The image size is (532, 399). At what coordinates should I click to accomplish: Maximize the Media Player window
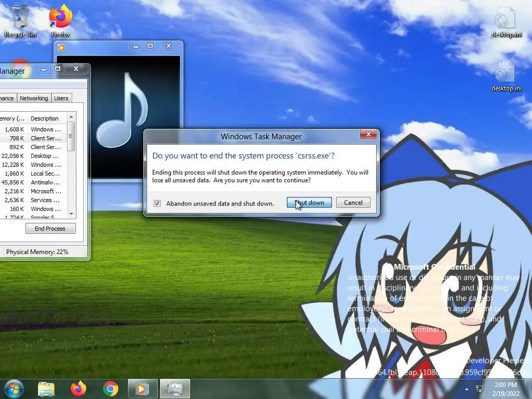(150, 46)
